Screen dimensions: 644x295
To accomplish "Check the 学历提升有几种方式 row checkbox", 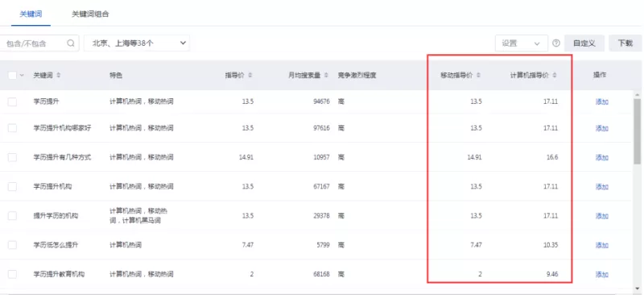I will coord(12,157).
